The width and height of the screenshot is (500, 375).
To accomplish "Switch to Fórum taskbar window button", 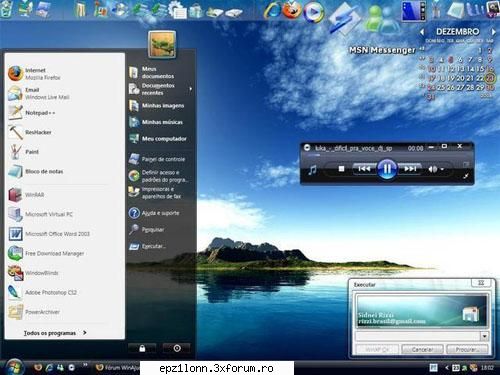I will coord(117,368).
